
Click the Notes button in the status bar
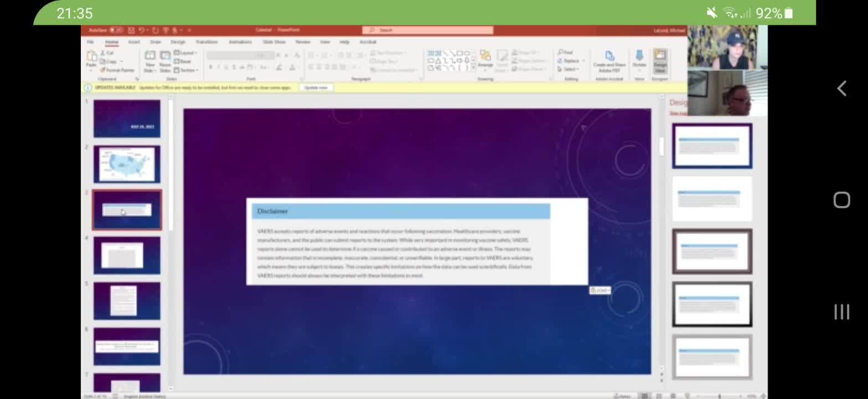pos(623,396)
